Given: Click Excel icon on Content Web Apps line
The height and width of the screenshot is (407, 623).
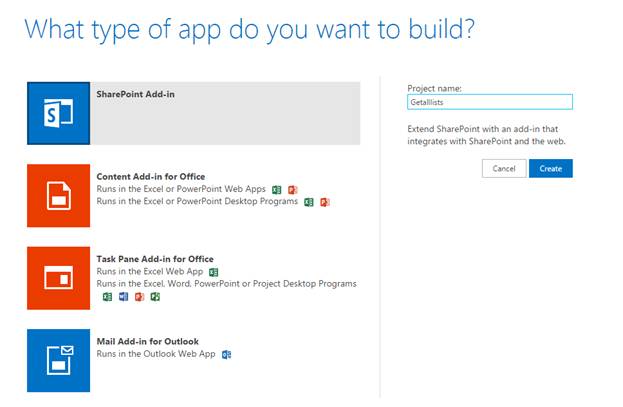Looking at the screenshot, I should 277,189.
